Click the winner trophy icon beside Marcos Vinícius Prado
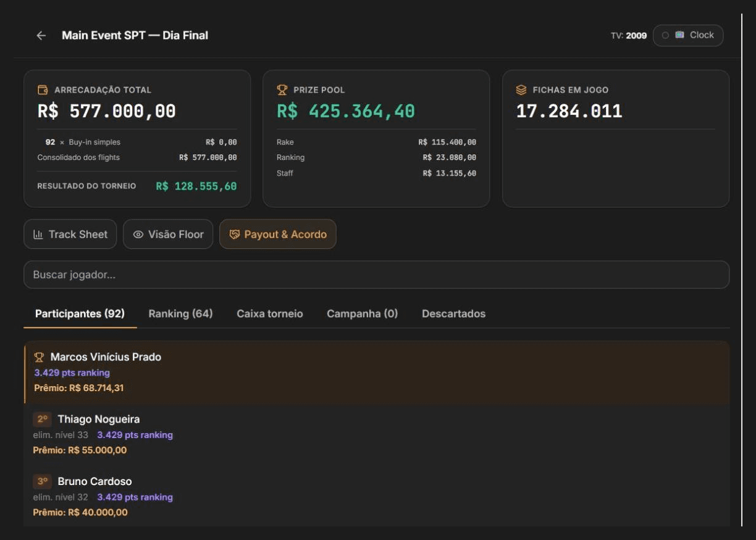Viewport: 756px width, 540px height. click(39, 357)
